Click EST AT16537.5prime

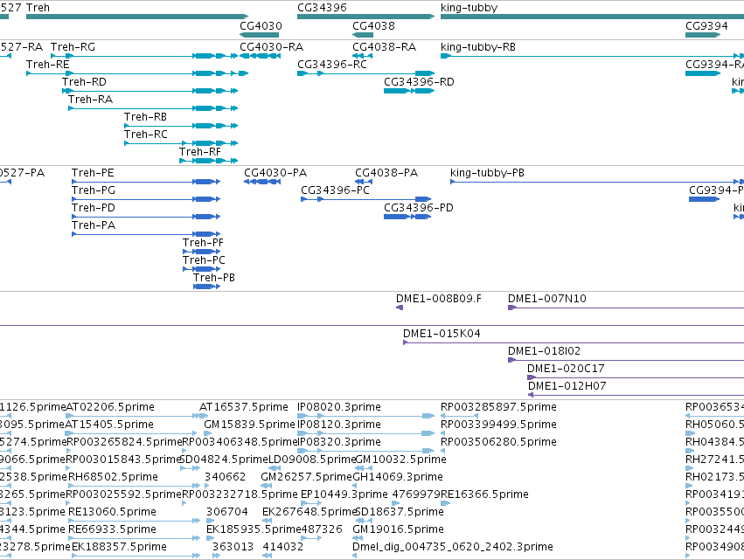click(x=203, y=417)
